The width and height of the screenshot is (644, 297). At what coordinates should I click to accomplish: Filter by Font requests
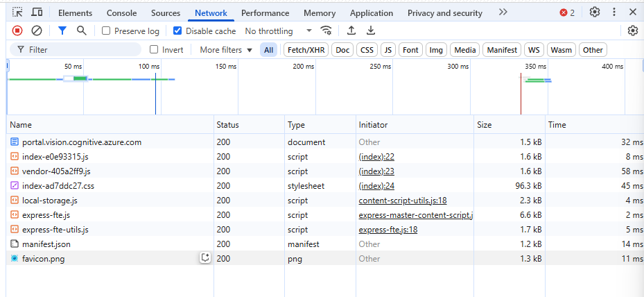[x=410, y=50]
